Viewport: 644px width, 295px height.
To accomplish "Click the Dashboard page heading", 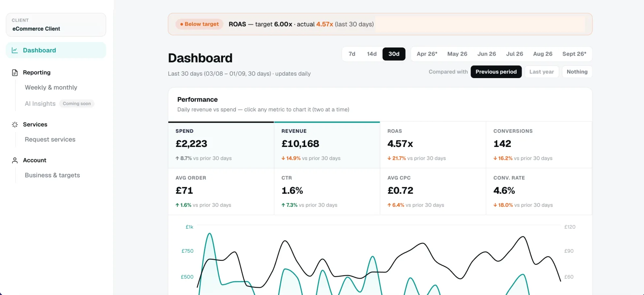I will [200, 58].
